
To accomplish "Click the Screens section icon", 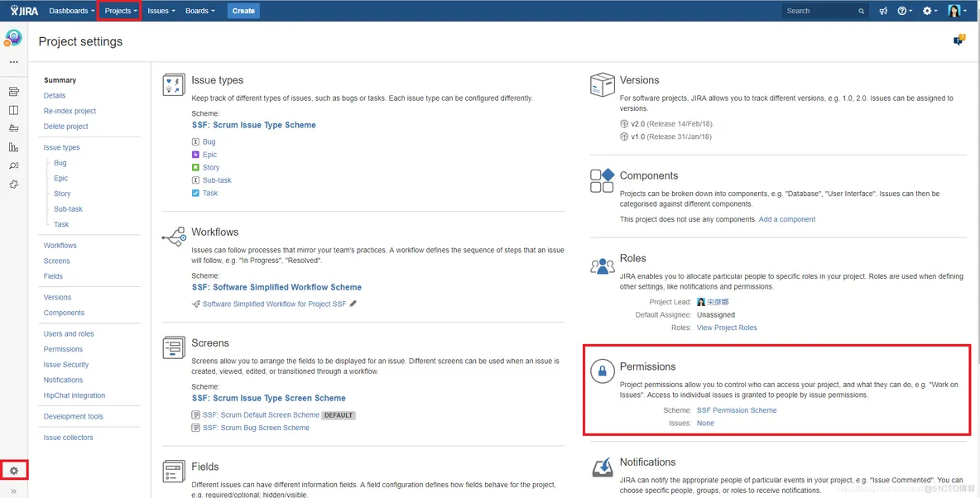I will pos(173,347).
